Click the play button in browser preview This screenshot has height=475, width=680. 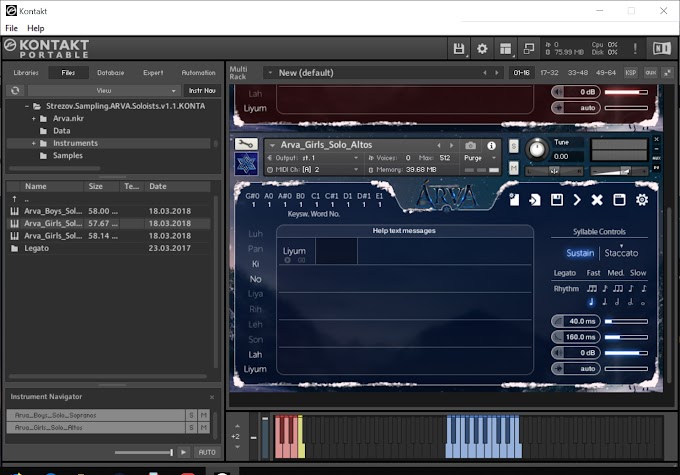pyautogui.click(x=183, y=452)
